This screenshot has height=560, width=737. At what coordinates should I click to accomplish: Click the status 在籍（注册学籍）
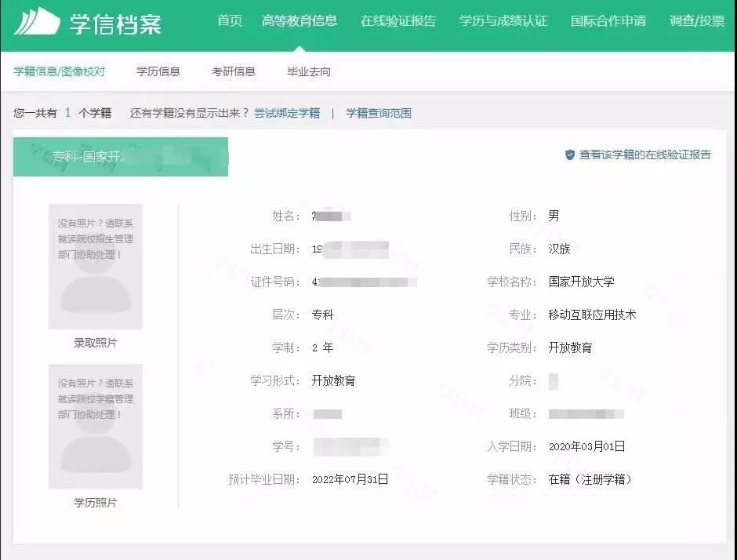point(592,479)
